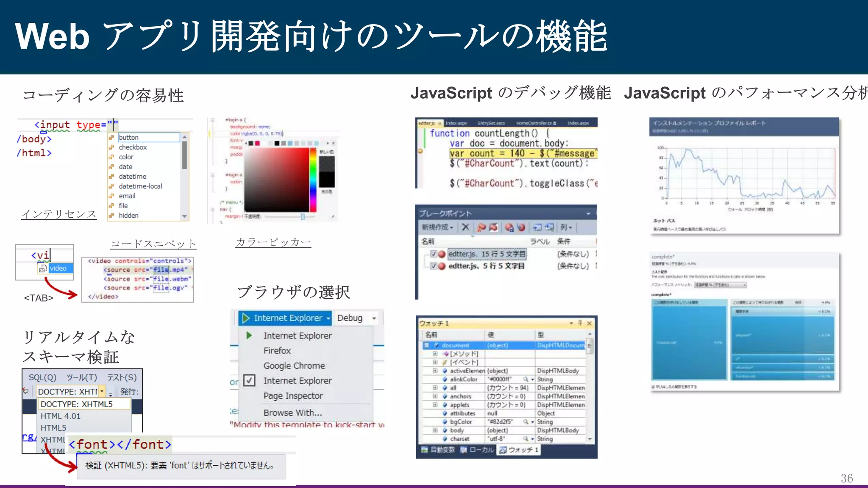868x488 pixels.
Task: Expand the anchors node in watch
Action: tap(435, 396)
